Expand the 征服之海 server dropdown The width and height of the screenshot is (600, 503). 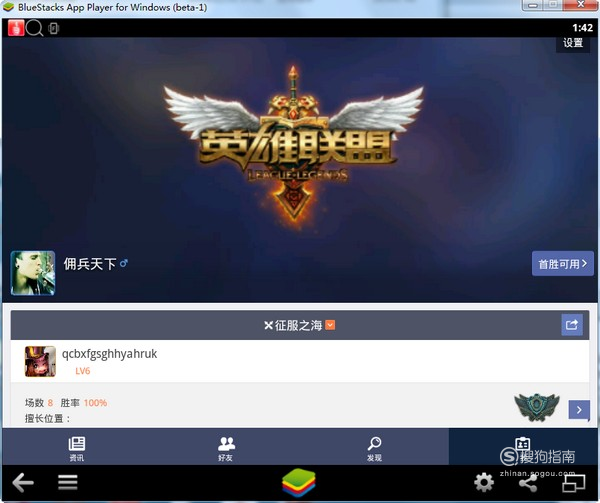coord(330,325)
